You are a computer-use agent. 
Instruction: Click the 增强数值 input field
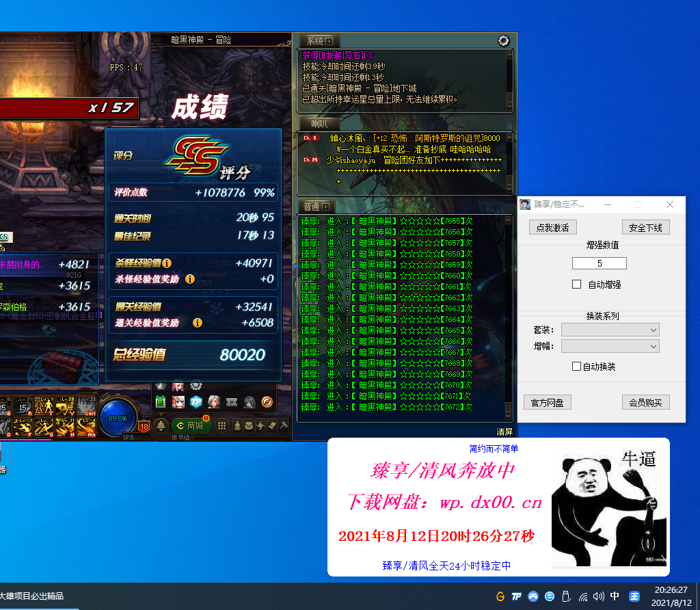[599, 263]
